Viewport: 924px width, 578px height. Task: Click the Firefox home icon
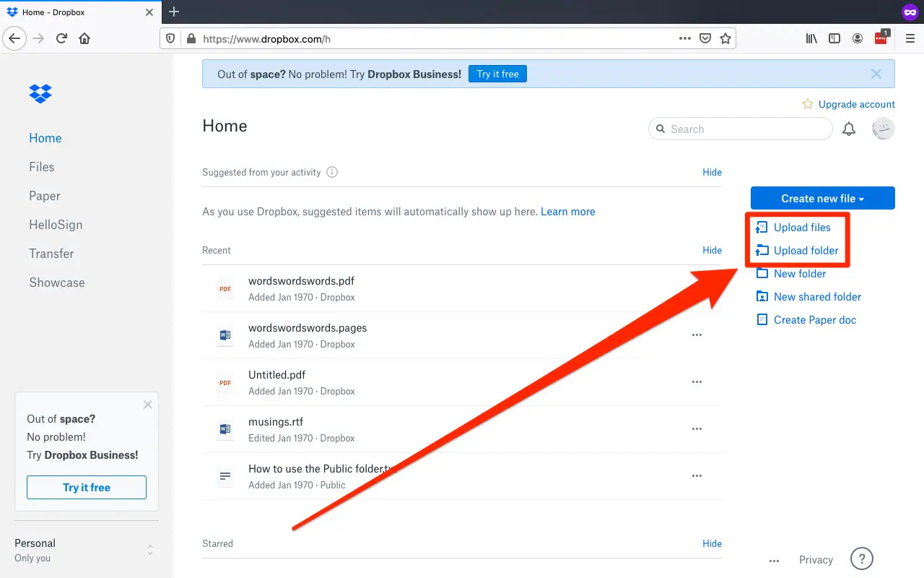click(84, 39)
